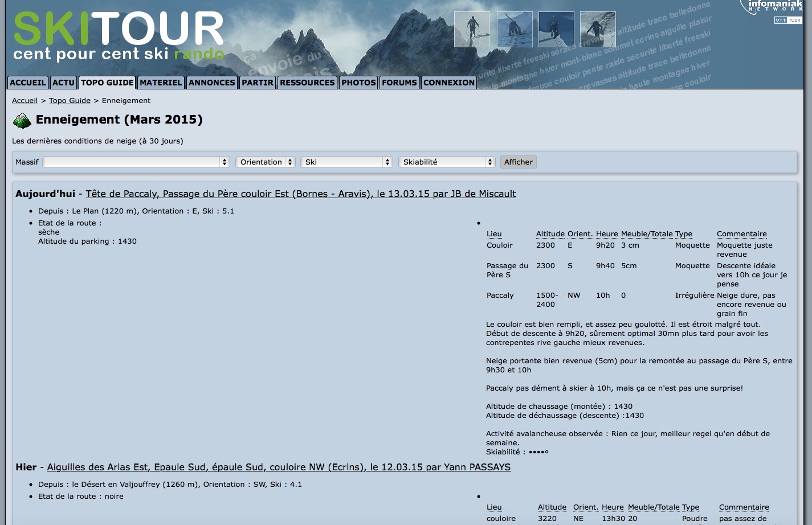Viewport: 812px width, 525px height.
Task: Follow the Topo Guide breadcrumb link
Action: tap(70, 101)
